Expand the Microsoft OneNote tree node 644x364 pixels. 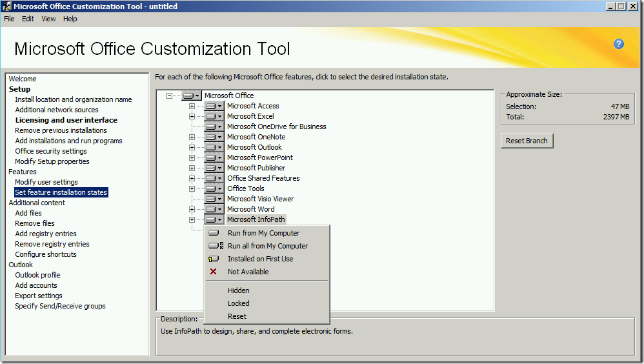192,137
